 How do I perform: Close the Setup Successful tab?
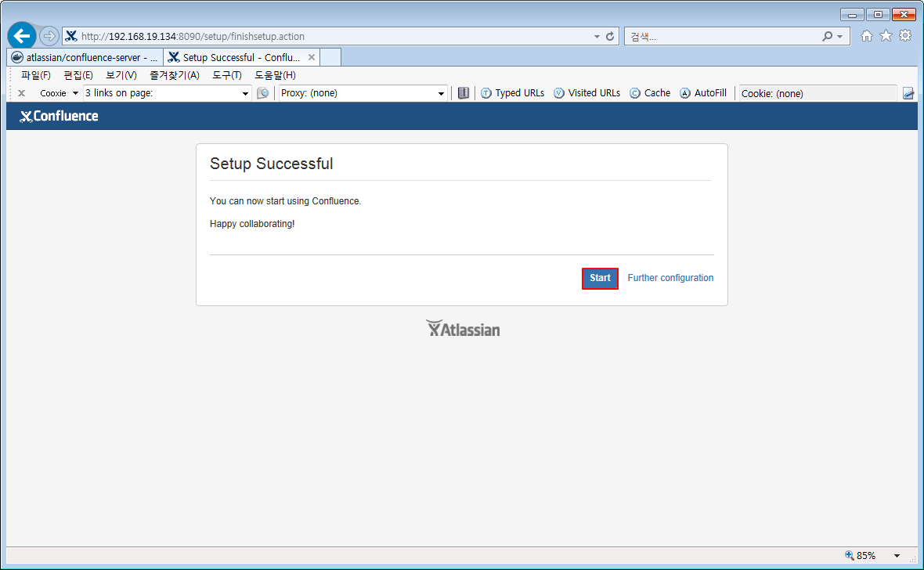(x=312, y=57)
